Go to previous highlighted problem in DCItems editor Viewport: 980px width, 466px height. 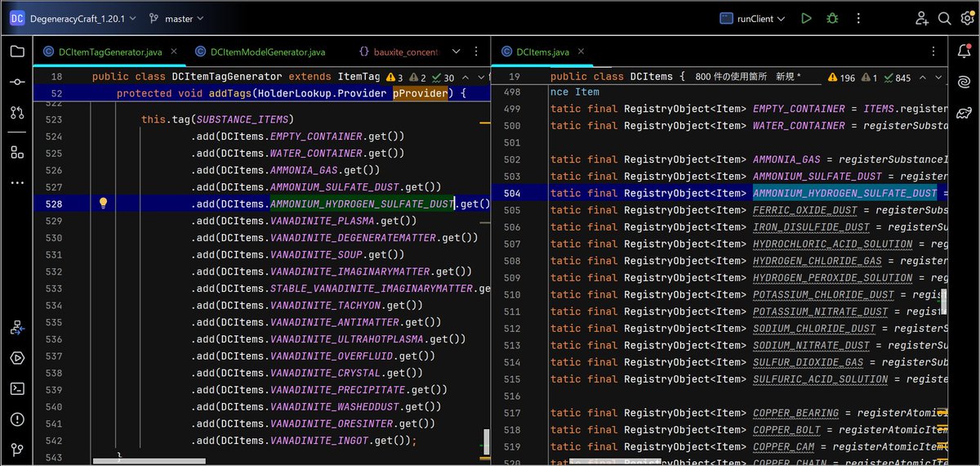tap(923, 78)
